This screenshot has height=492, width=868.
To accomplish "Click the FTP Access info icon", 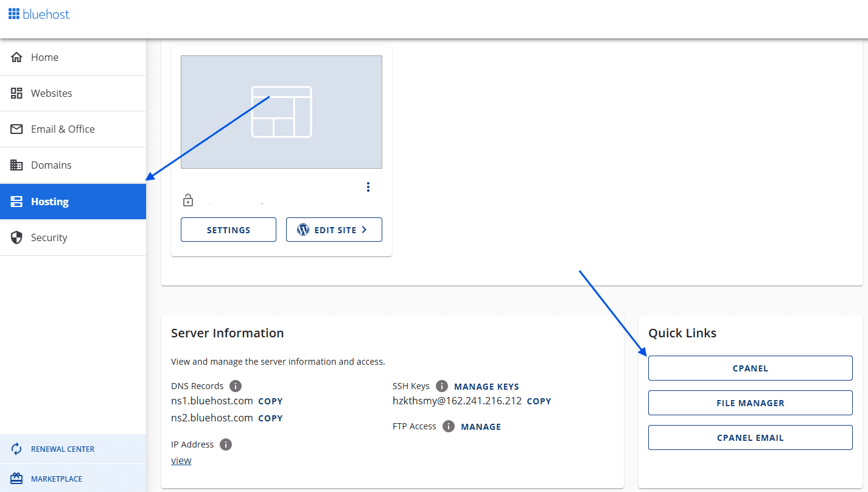I will [449, 426].
